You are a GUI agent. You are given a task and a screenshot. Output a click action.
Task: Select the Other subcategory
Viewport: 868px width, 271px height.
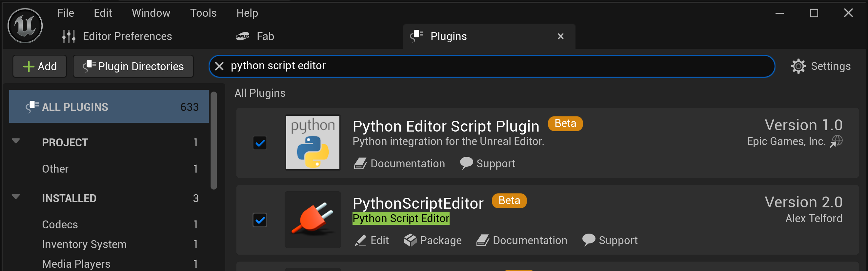[x=55, y=169]
